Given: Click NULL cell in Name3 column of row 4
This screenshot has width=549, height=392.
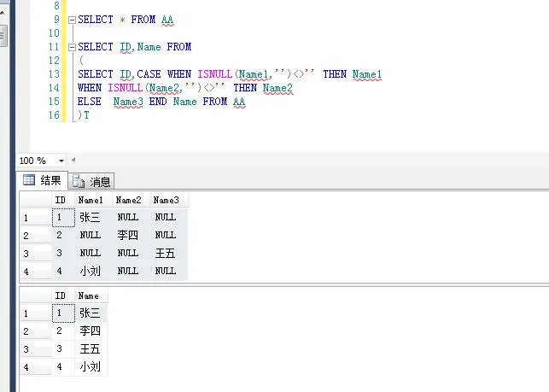Looking at the screenshot, I should pyautogui.click(x=169, y=271).
